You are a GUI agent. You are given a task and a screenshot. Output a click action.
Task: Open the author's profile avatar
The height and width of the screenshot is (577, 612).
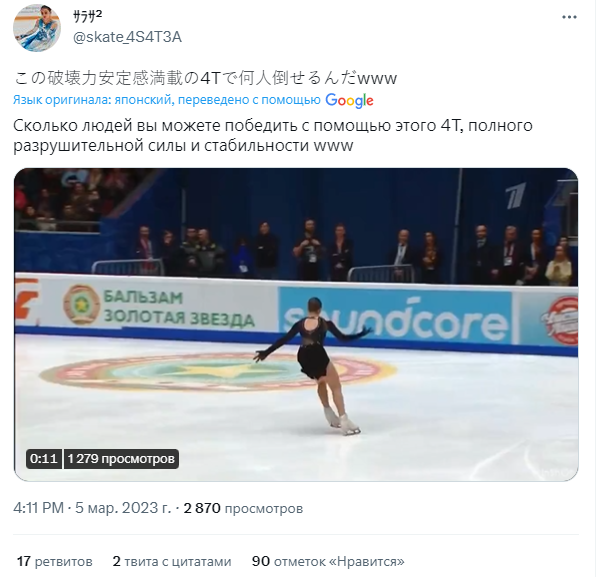[37, 28]
